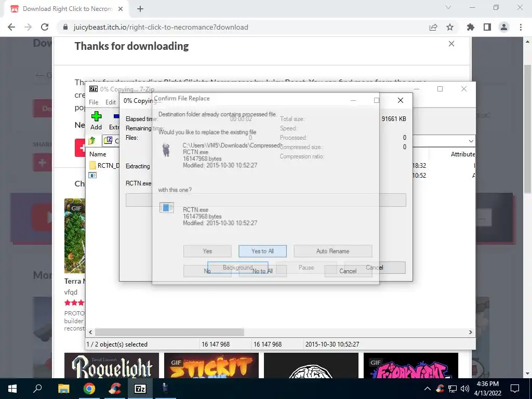Click Yes to All button
This screenshot has height=399, width=532.
tap(262, 251)
